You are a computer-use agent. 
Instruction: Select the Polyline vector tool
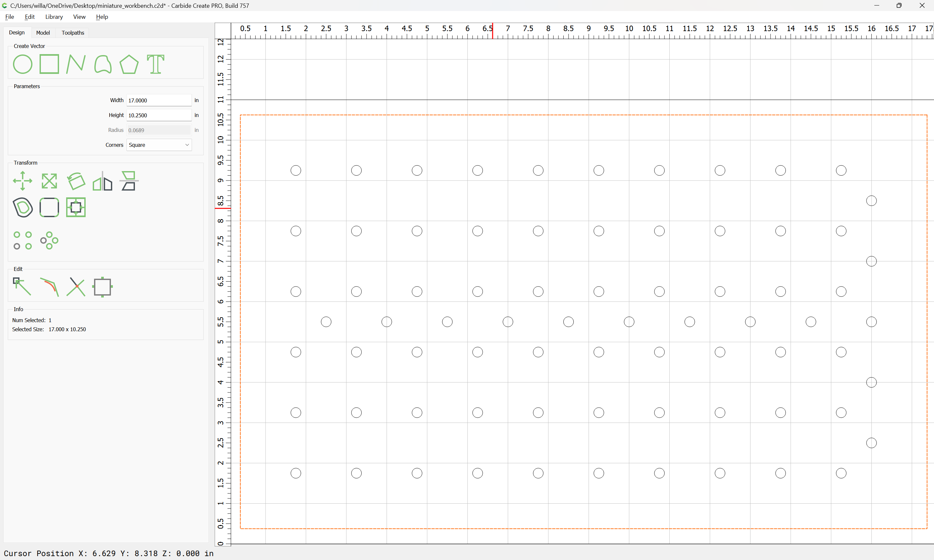[76, 64]
